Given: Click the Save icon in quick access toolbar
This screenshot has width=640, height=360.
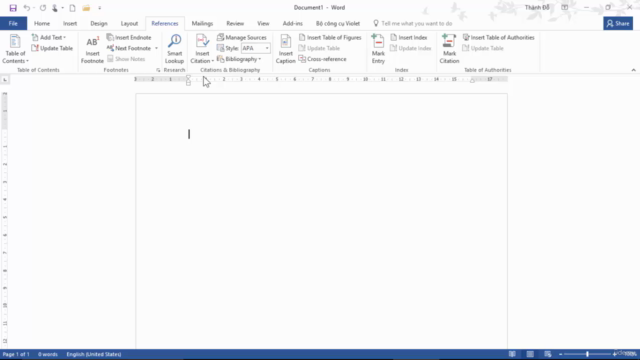Looking at the screenshot, I should tap(13, 8).
